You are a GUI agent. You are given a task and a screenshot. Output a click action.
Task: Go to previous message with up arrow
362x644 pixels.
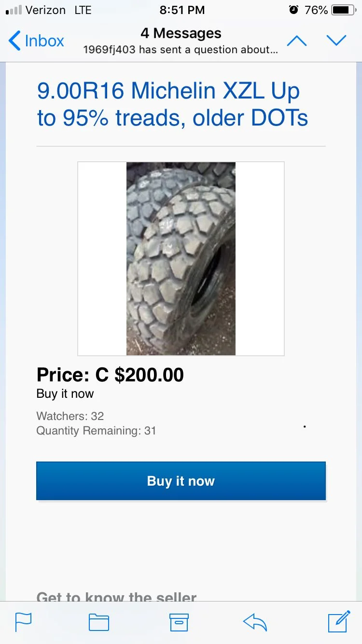click(297, 41)
